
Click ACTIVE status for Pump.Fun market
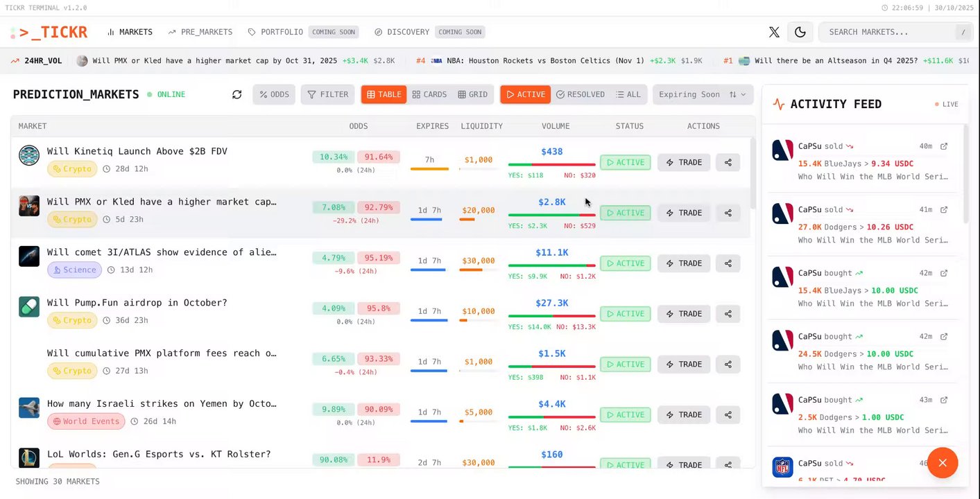point(625,313)
